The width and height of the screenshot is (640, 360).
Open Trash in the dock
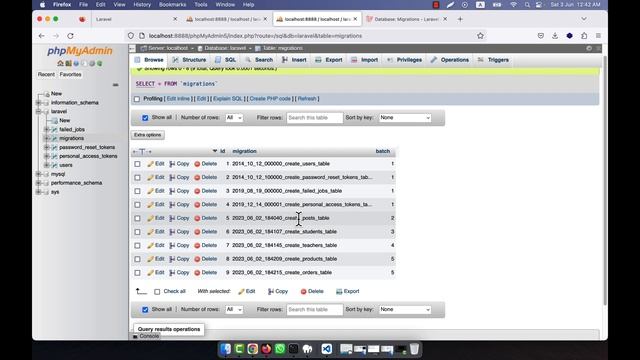(x=414, y=349)
